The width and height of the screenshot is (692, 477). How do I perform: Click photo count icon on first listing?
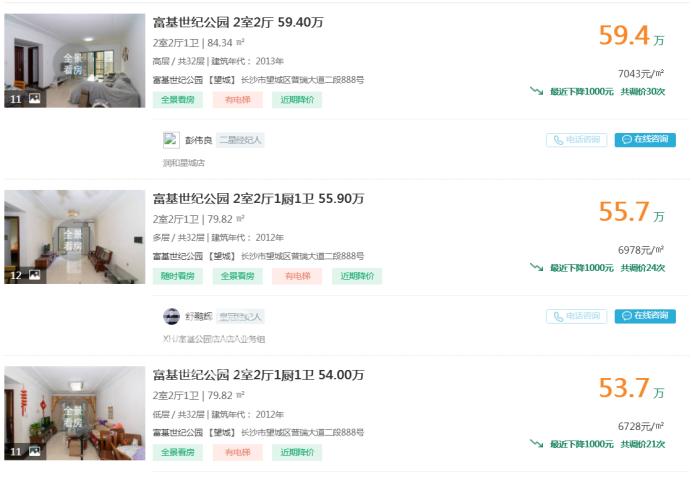[x=34, y=99]
